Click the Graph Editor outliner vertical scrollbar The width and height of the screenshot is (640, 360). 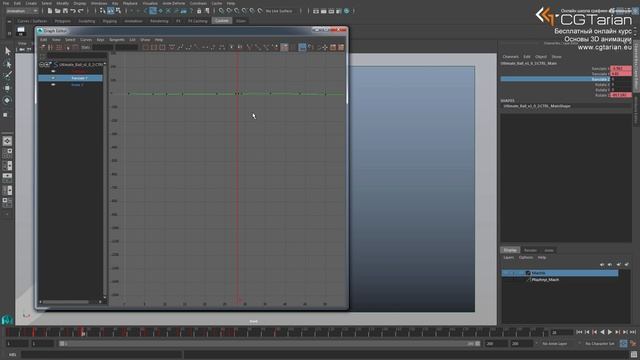click(105, 180)
